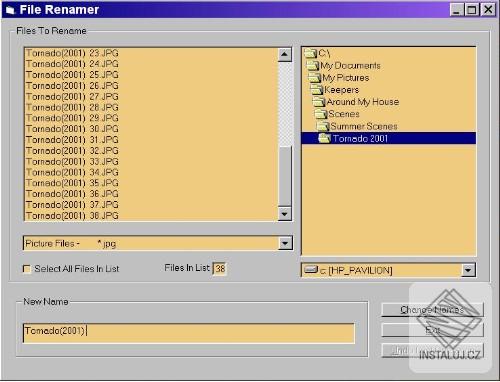This screenshot has height=382, width=500.
Task: Click the Summer Scenes folder icon
Action: [x=323, y=126]
